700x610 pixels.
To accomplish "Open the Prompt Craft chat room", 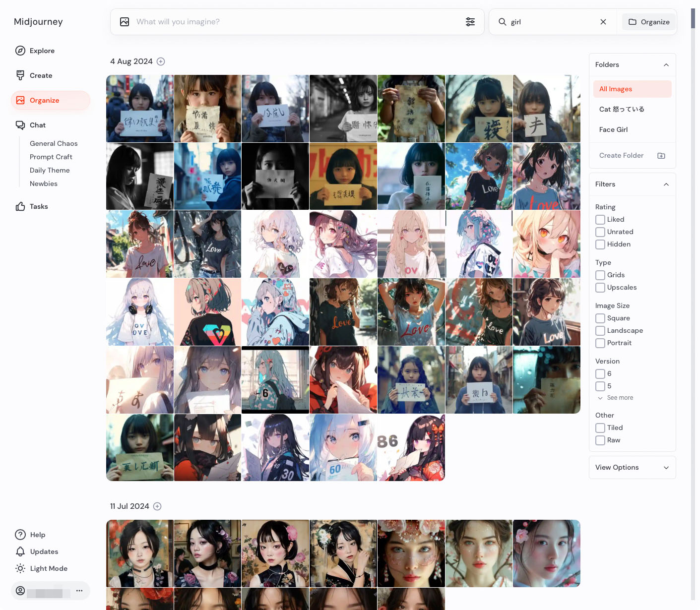I will point(51,157).
